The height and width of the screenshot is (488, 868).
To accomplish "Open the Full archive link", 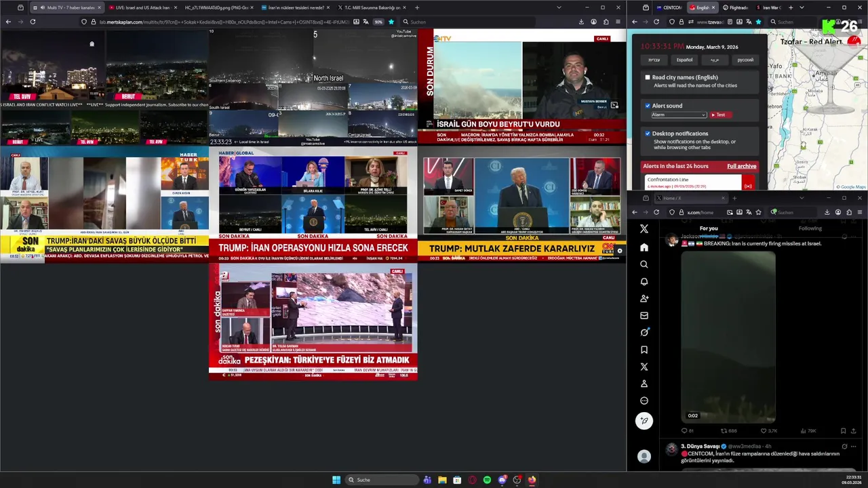I will 741,166.
